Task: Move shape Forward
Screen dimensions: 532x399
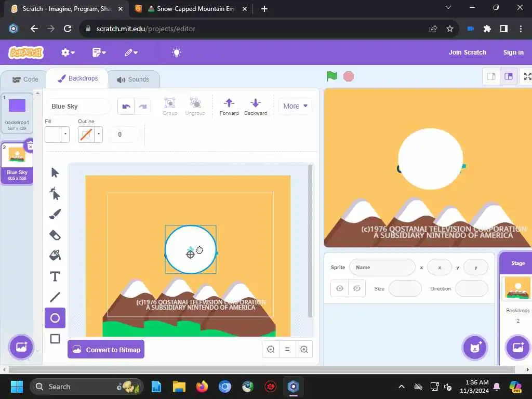Action: point(229,107)
